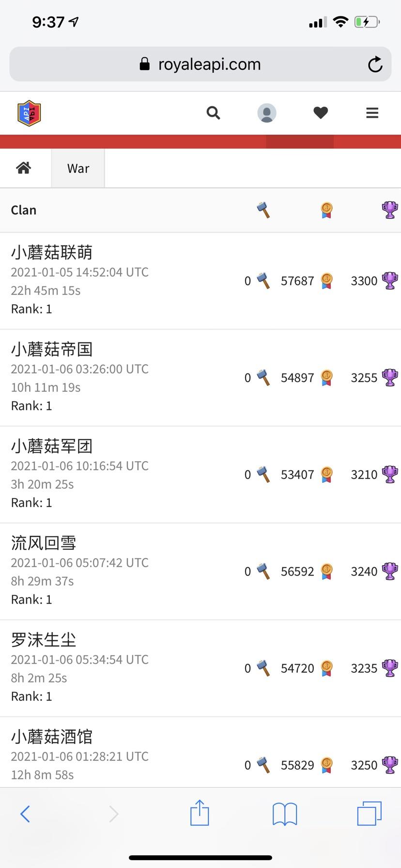Go back in Safari
The image size is (401, 868).
pyautogui.click(x=25, y=814)
